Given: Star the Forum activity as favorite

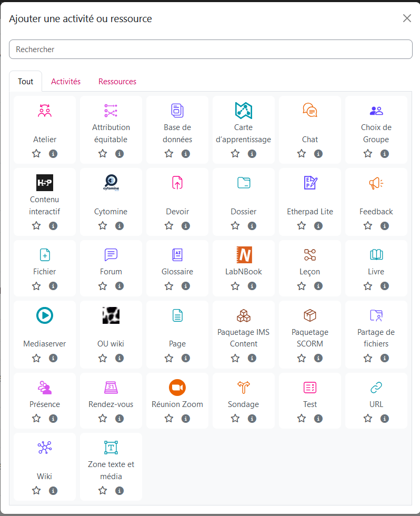Looking at the screenshot, I should 103,286.
